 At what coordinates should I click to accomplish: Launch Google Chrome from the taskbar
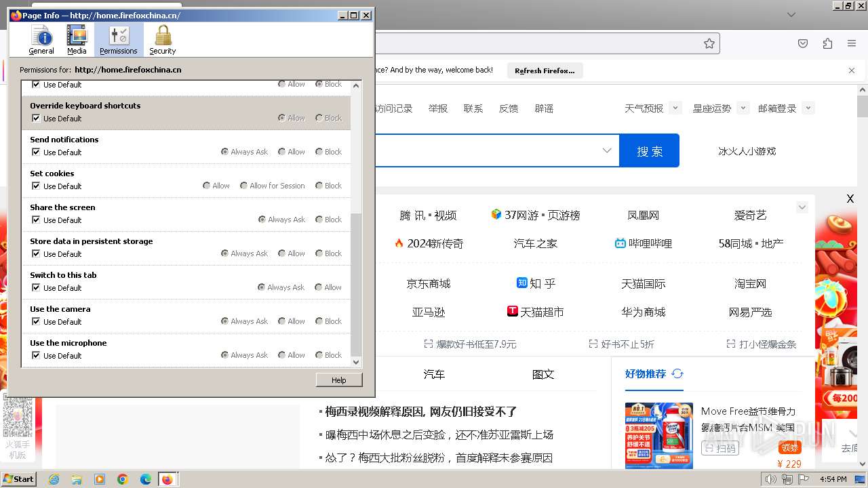(123, 479)
